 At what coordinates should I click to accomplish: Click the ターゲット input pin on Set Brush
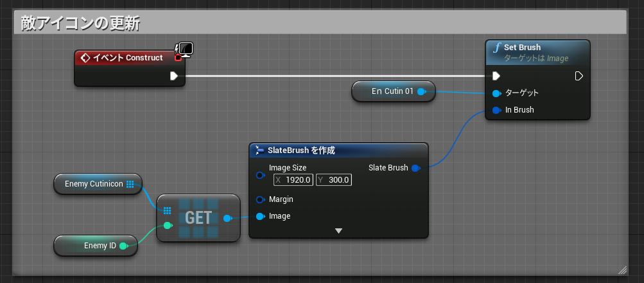tap(496, 93)
